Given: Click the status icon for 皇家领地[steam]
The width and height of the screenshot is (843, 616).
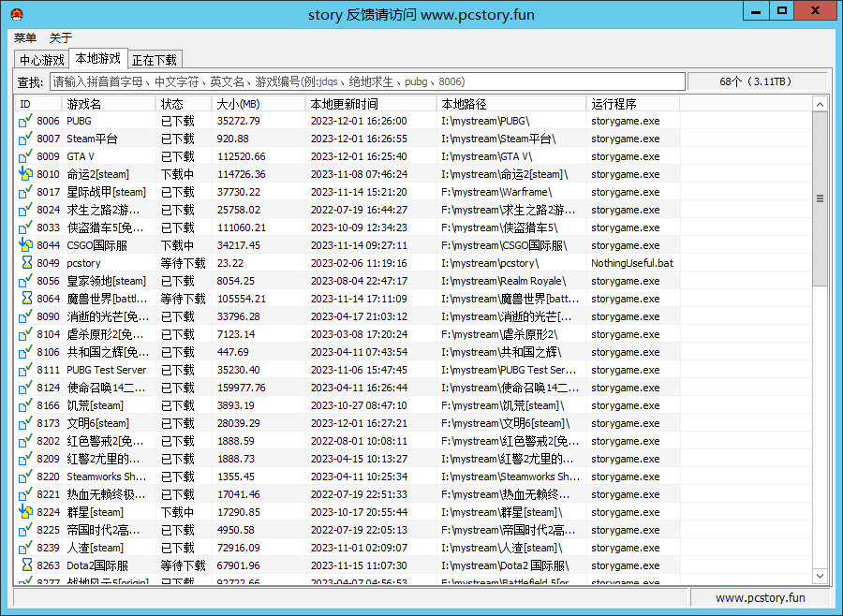Looking at the screenshot, I should (25, 281).
